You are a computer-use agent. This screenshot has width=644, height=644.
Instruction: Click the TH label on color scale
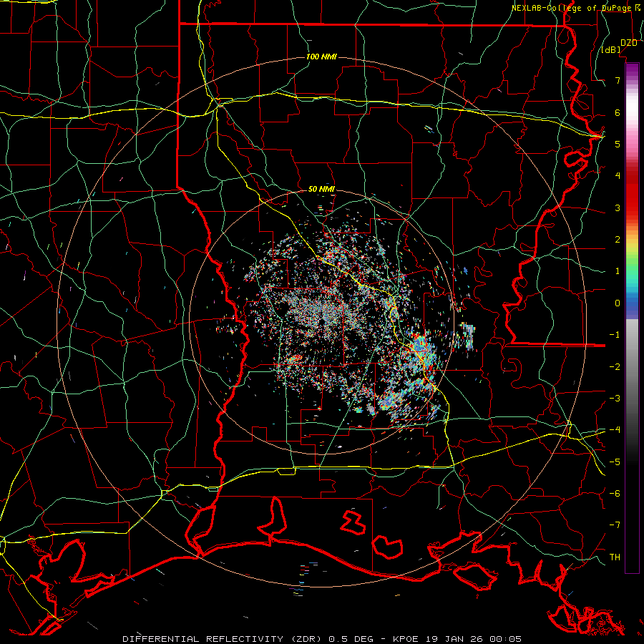tap(615, 557)
